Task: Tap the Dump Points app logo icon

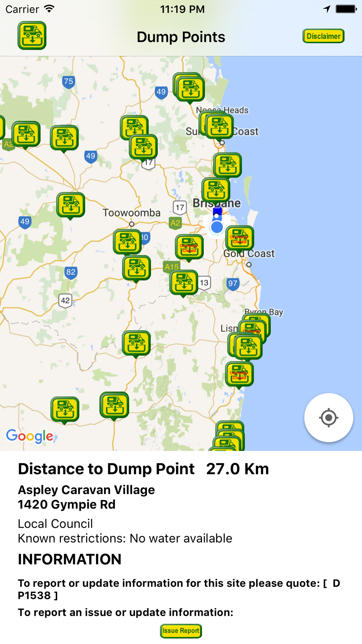Action: (32, 35)
